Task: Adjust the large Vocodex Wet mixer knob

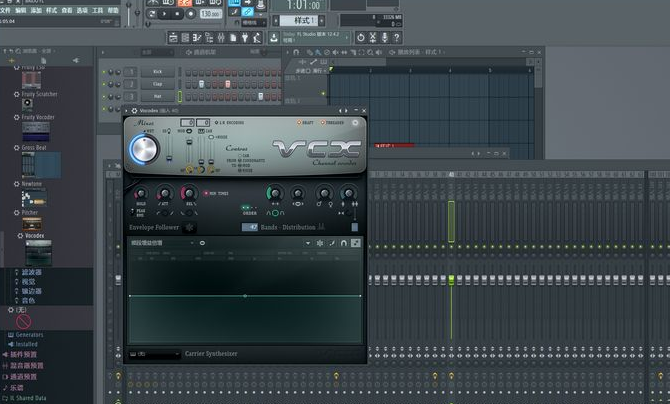Action: click(x=144, y=149)
